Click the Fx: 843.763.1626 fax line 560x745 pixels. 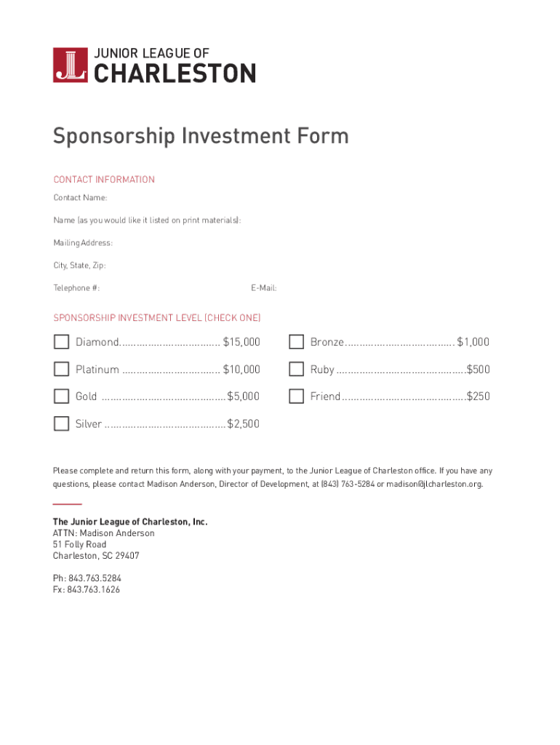(87, 590)
